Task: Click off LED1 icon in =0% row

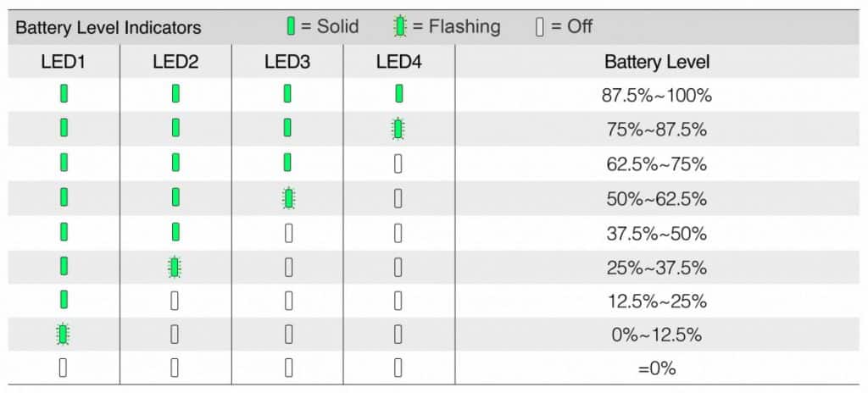Action: click(x=63, y=368)
